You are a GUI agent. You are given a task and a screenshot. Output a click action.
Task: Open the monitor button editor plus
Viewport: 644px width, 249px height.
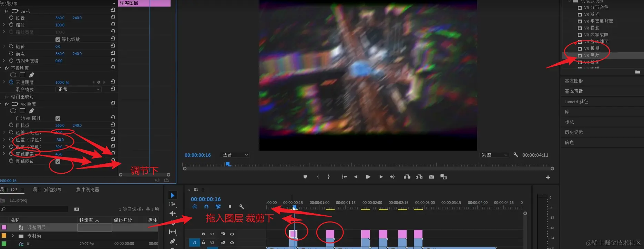coord(548,177)
